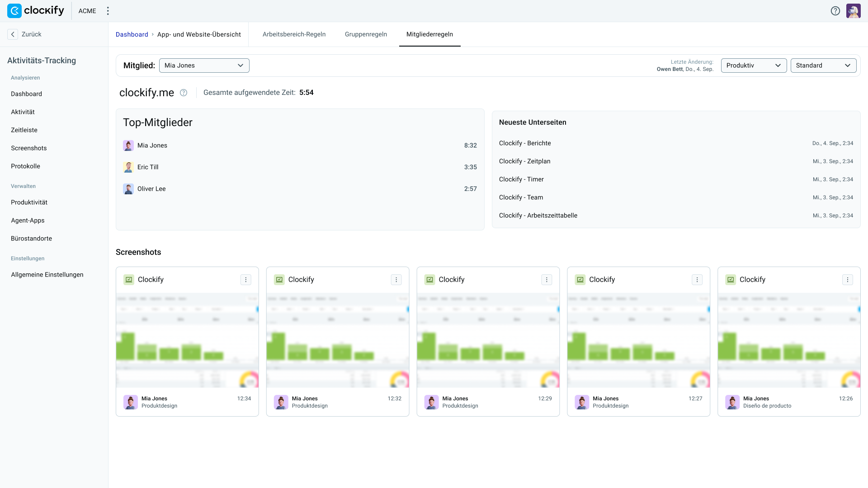Viewport: 868px width, 488px height.
Task: Click the Clockify logo
Action: [x=36, y=11]
